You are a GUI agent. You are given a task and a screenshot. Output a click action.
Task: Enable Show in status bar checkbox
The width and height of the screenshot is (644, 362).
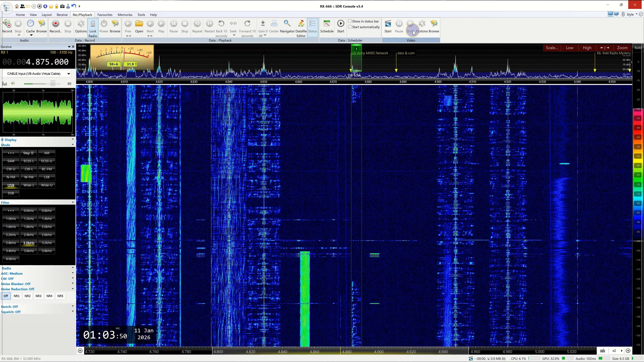pyautogui.click(x=350, y=21)
